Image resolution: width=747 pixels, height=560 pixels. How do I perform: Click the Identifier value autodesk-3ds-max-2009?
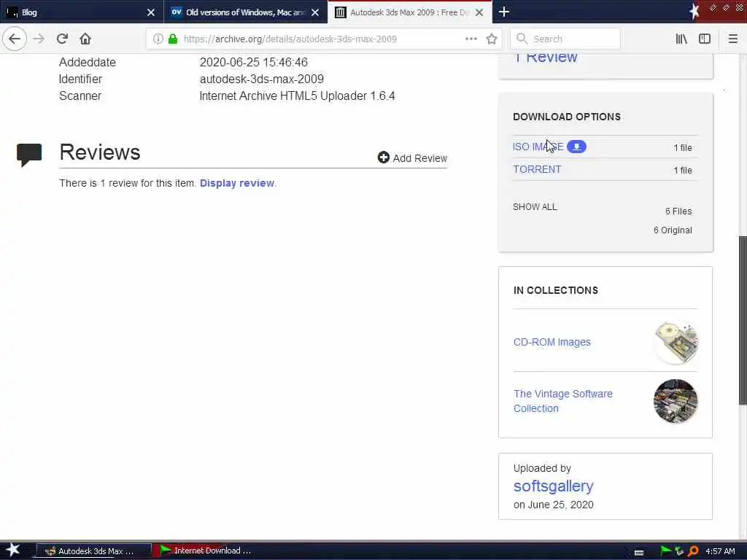click(262, 79)
